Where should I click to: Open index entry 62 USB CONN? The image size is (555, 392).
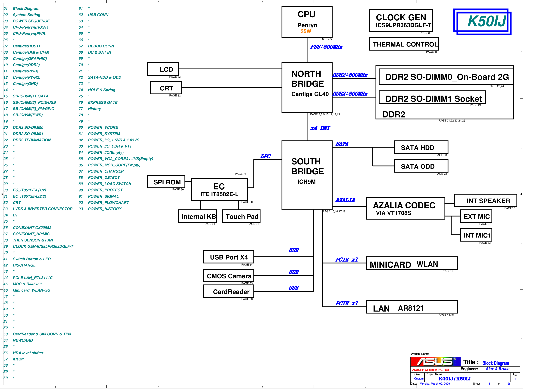[93, 15]
